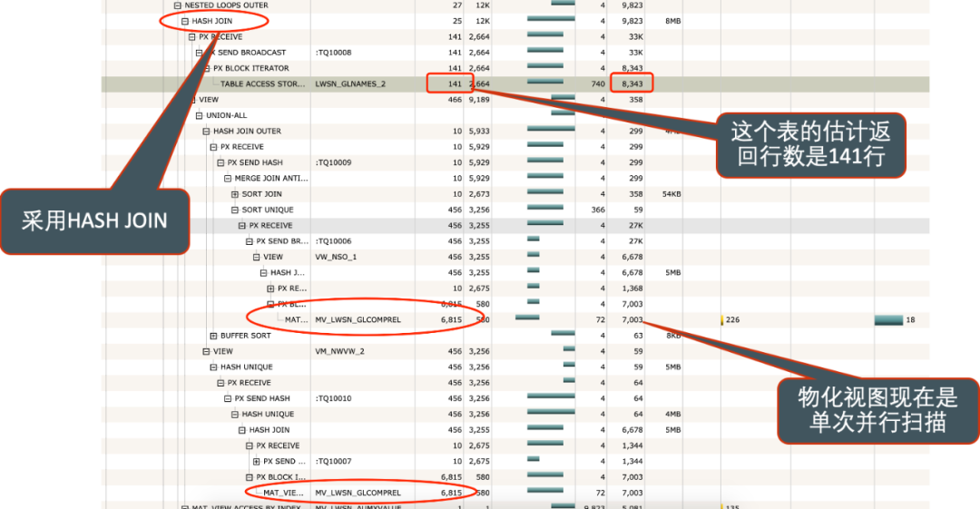The height and width of the screenshot is (509, 980).
Task: Expand the BUFFER SORT node
Action: click(214, 336)
